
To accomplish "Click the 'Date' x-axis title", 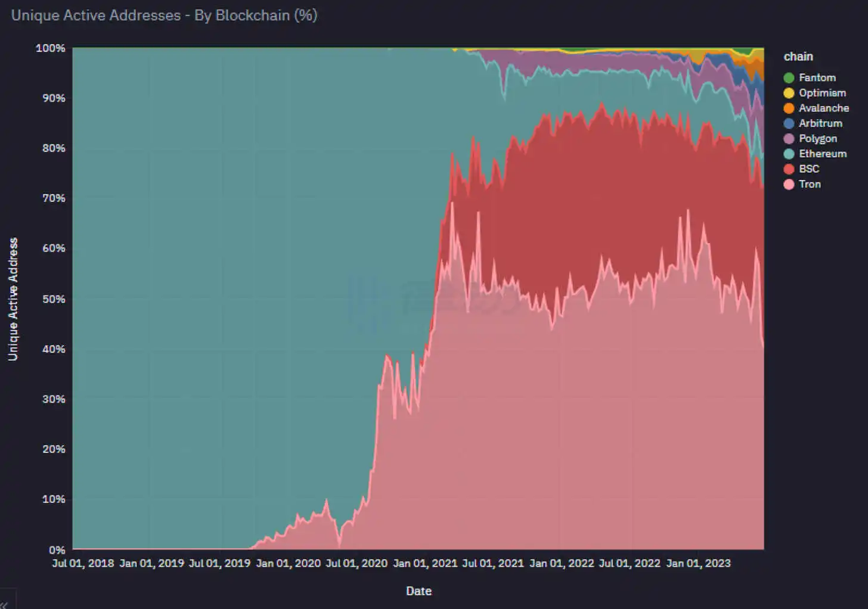I will click(x=418, y=591).
